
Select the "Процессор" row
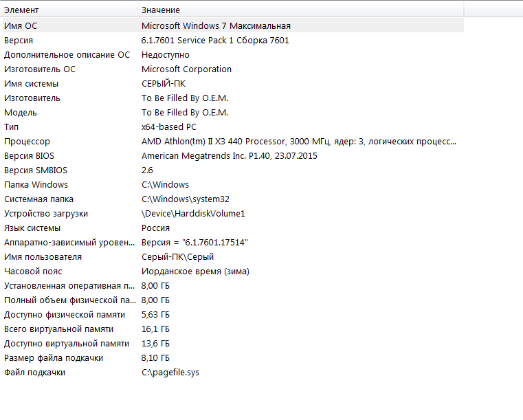point(27,141)
